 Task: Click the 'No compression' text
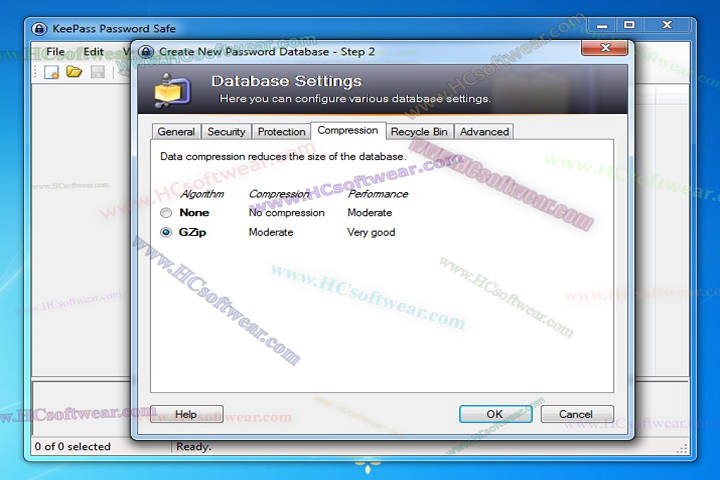point(287,213)
